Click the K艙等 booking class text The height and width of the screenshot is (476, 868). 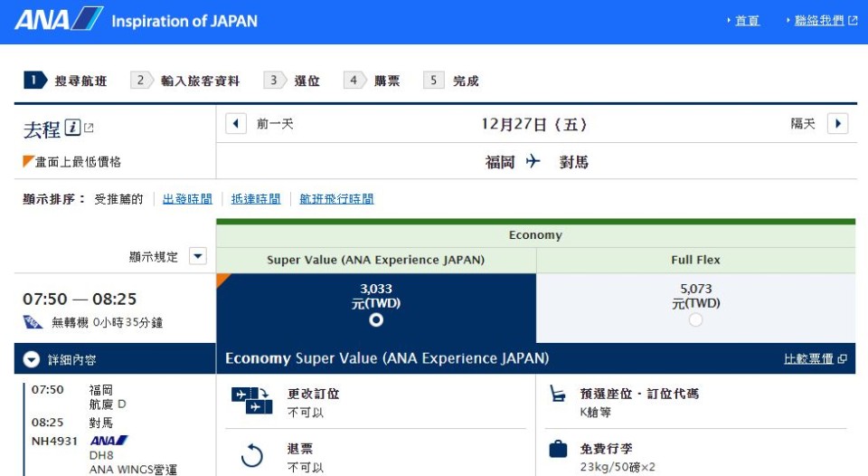[596, 413]
